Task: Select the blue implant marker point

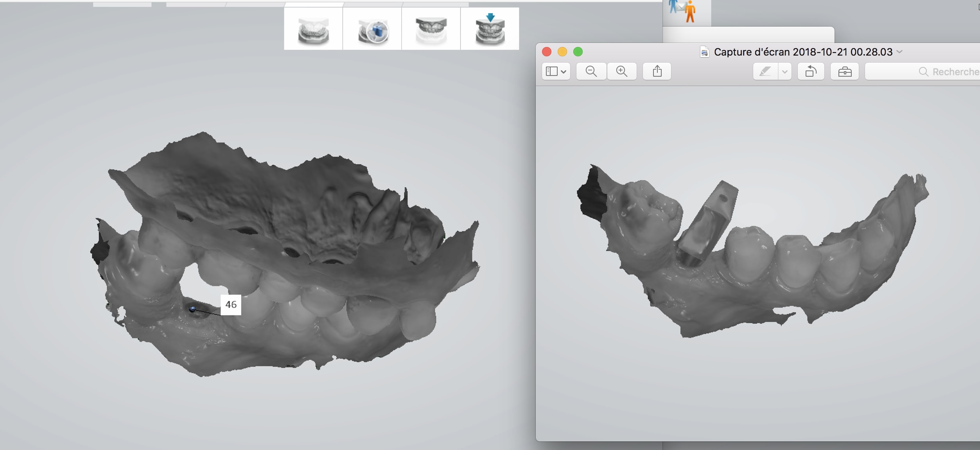Action: click(x=192, y=309)
